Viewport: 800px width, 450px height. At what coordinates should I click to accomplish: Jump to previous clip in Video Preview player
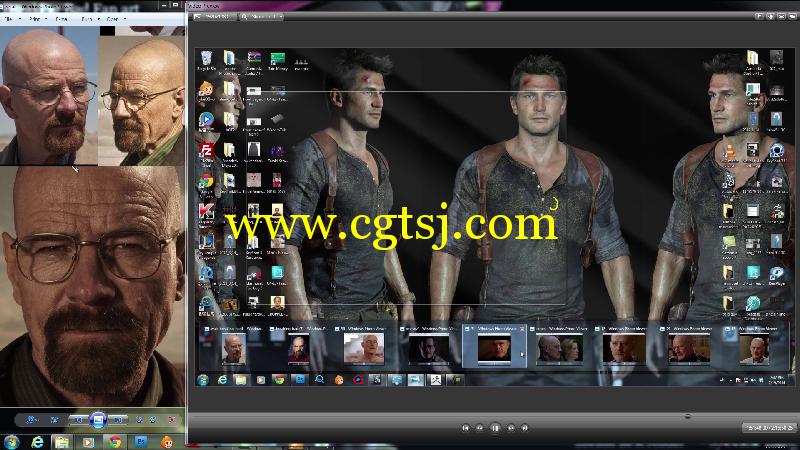(465, 428)
